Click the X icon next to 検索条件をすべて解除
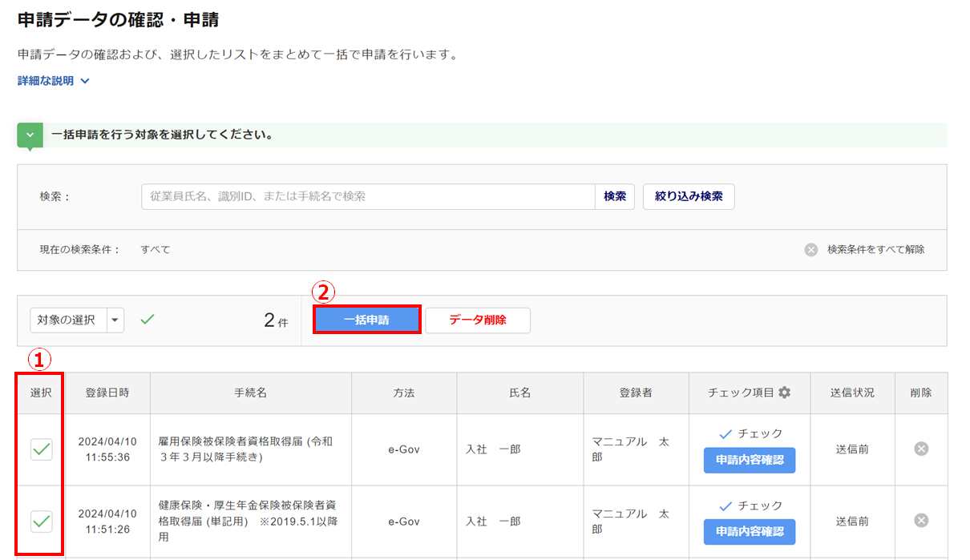The image size is (970, 560). tap(811, 250)
